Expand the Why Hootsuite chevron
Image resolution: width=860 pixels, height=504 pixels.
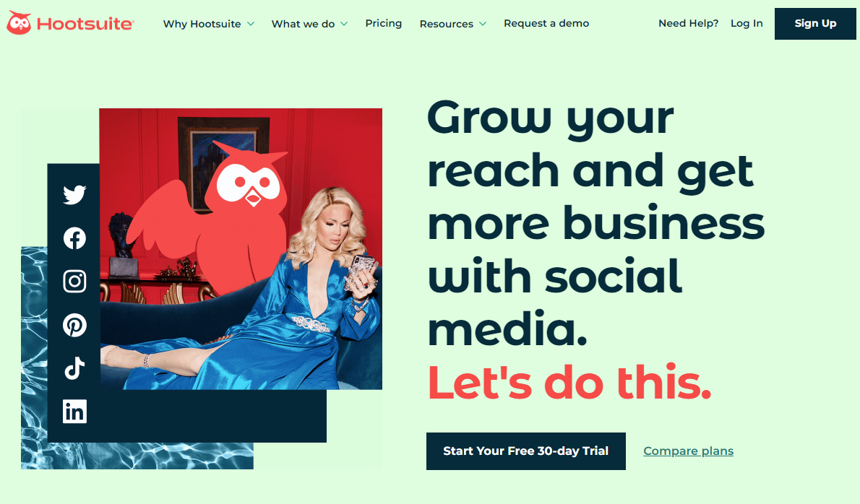[x=251, y=24]
